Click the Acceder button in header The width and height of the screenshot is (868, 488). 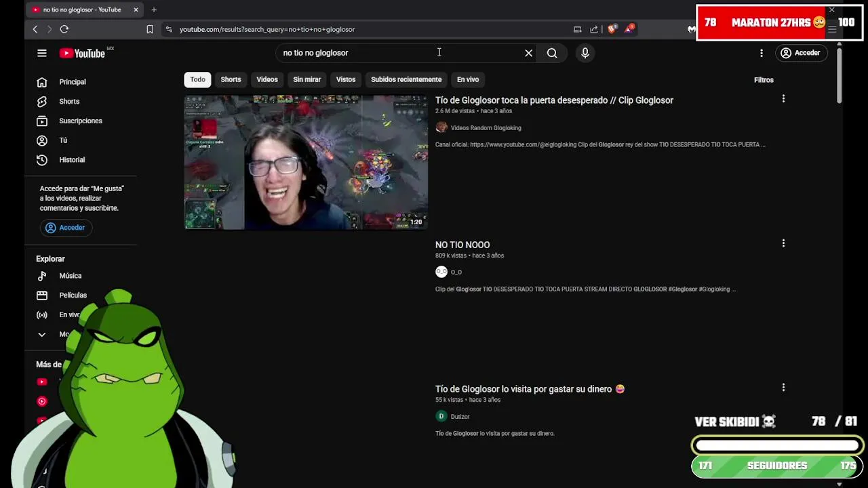click(x=801, y=53)
